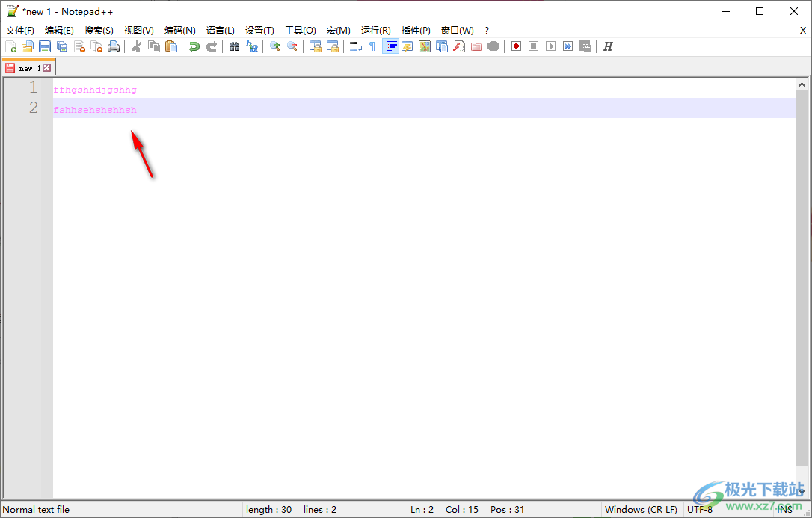Toggle Show All Characters
Screen dimensions: 812x518
click(x=371, y=46)
